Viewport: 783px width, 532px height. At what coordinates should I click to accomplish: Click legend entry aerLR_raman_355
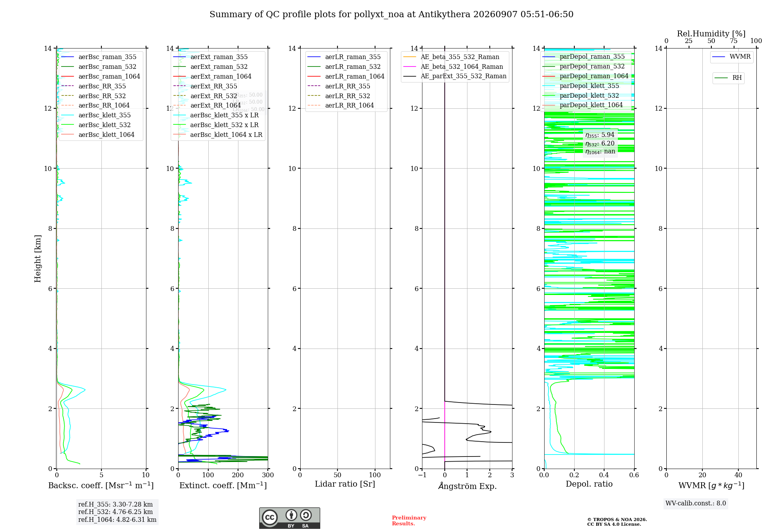[344, 57]
